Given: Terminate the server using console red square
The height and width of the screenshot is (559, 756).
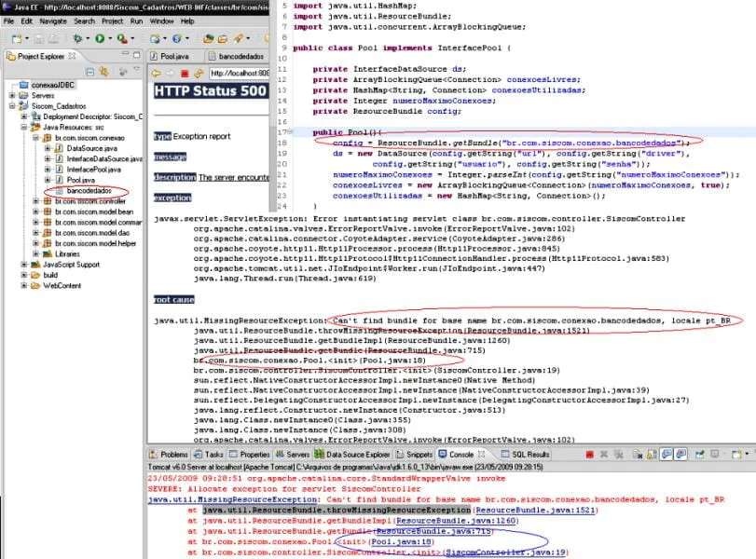Looking at the screenshot, I should [589, 455].
